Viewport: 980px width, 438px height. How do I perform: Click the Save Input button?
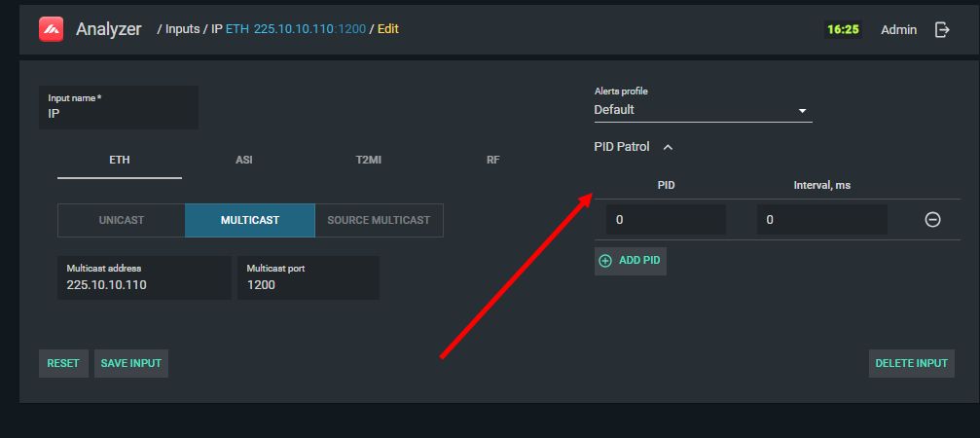tap(131, 363)
